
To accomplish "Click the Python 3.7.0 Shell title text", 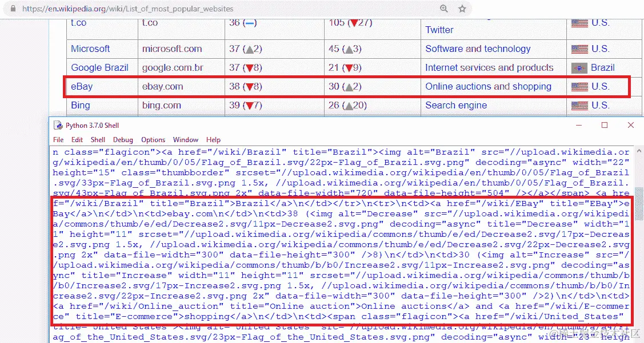I will [x=93, y=126].
